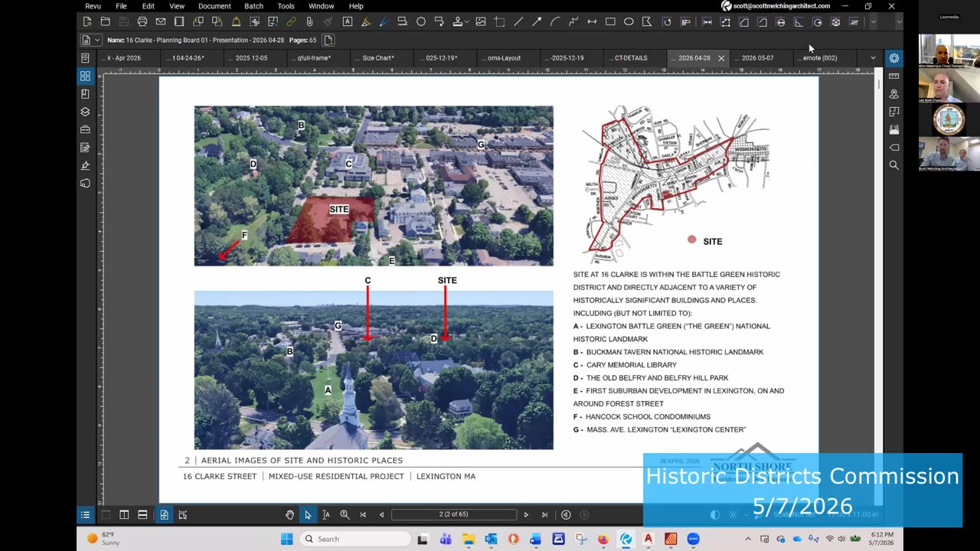Go to the first page
Screen dimensions: 980x551
[363, 515]
